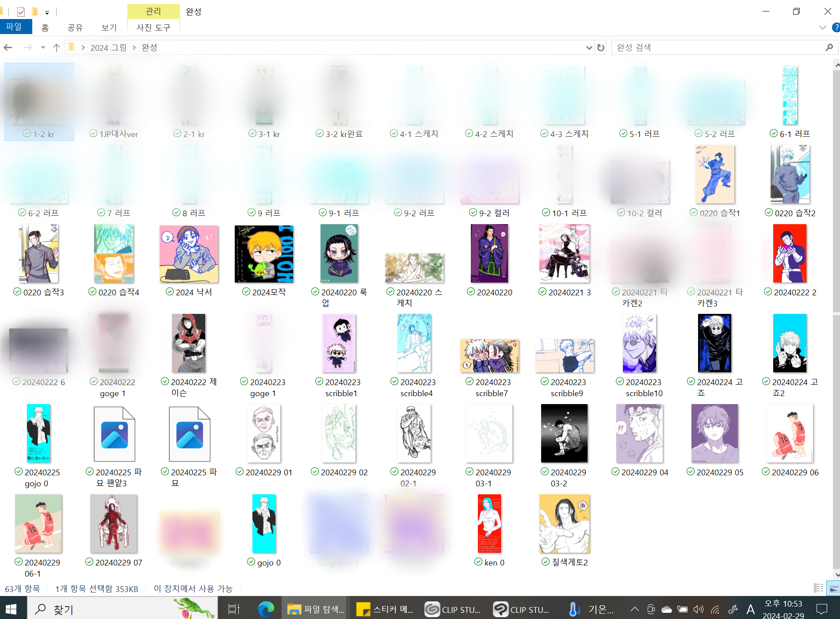Viewport: 840px width, 619px height.
Task: Open the first CLIP STUDIO taskbar button
Action: [452, 609]
